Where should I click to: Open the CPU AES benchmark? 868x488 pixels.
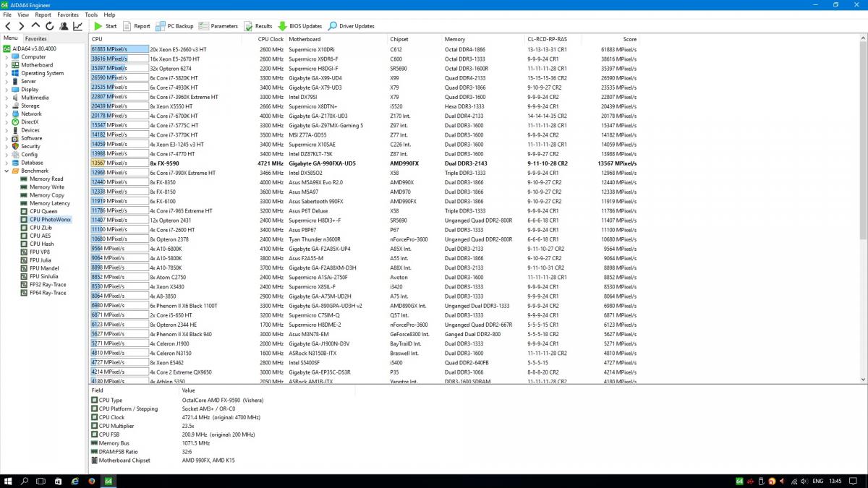[40, 236]
